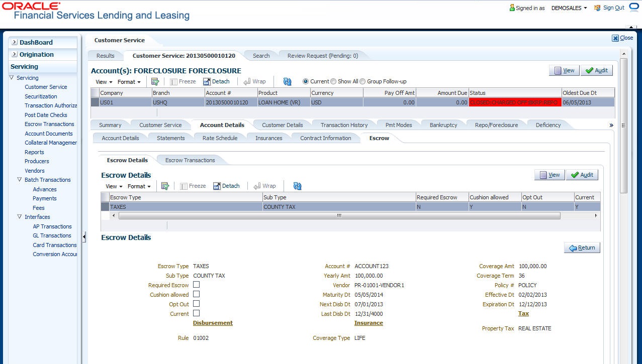Click the Return button
The width and height of the screenshot is (642, 364).
(582, 248)
